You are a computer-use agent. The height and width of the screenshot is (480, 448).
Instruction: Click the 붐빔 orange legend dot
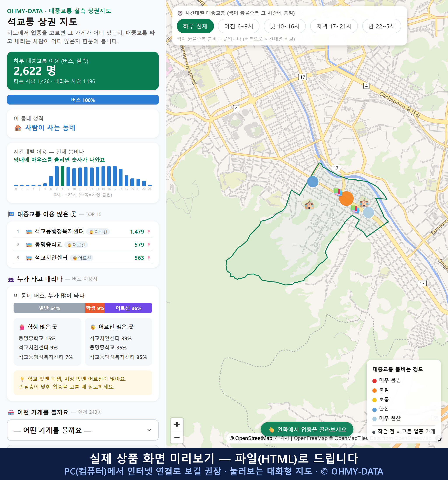(374, 390)
